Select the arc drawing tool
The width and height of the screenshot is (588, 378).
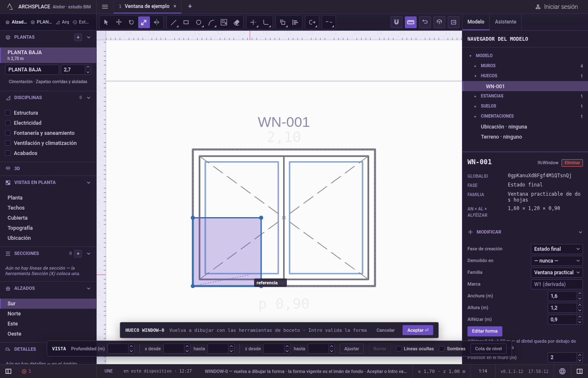(x=211, y=22)
